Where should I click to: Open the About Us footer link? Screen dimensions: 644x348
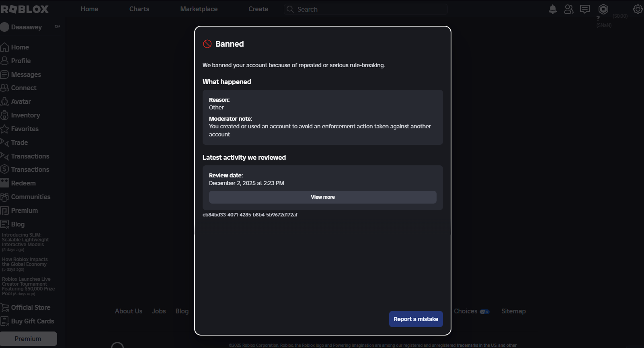pyautogui.click(x=129, y=311)
